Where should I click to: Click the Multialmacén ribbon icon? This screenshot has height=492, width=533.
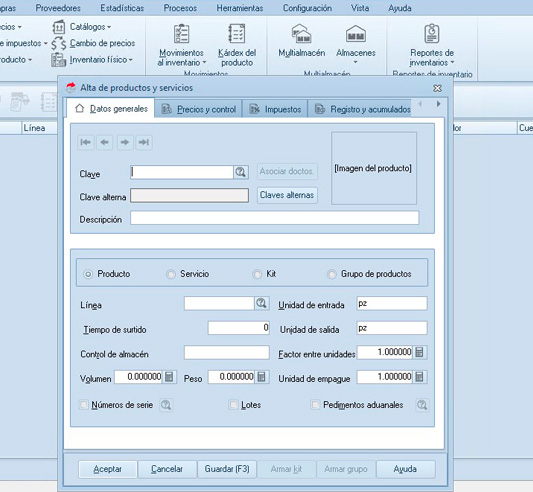pyautogui.click(x=302, y=34)
